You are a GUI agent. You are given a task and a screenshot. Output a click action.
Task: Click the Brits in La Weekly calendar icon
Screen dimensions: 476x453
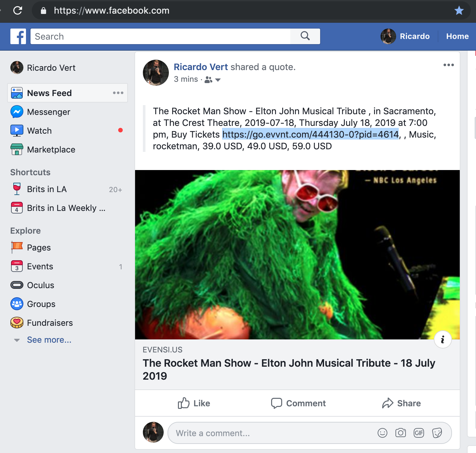(x=17, y=208)
